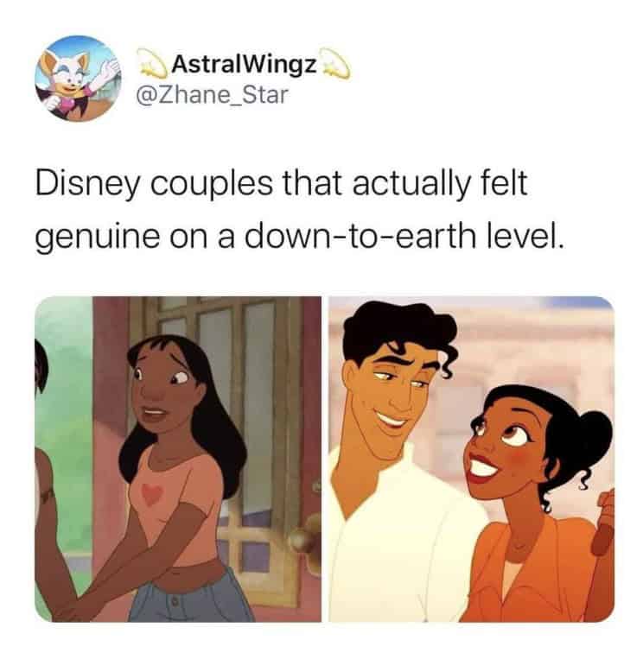
Task: Open the AstralWingz profile avatar
Action: (78, 79)
